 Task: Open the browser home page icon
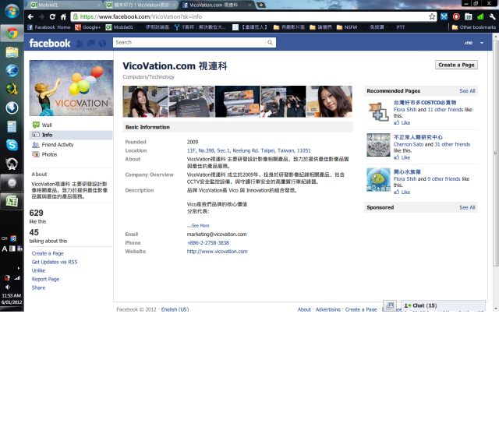click(x=63, y=17)
